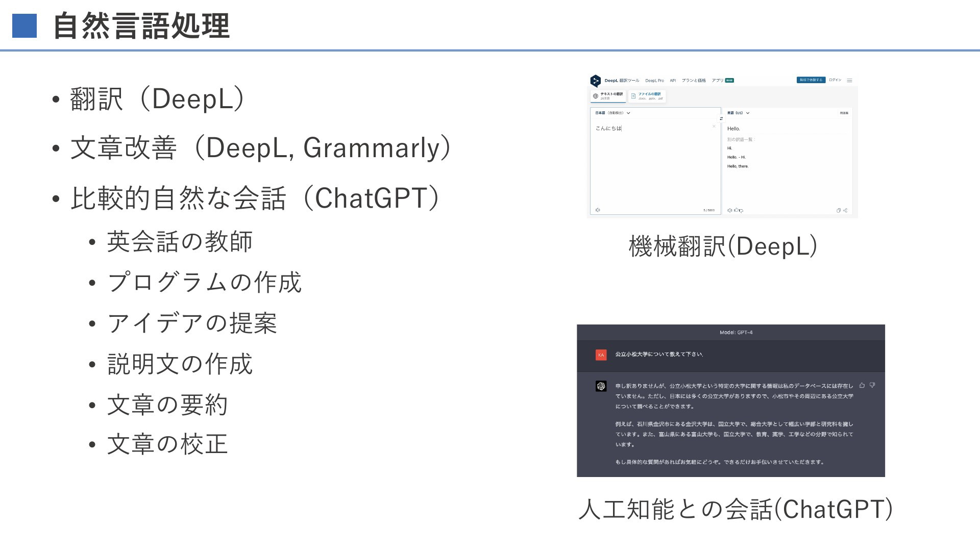Click the slide title 自然言語処理

coord(141,27)
